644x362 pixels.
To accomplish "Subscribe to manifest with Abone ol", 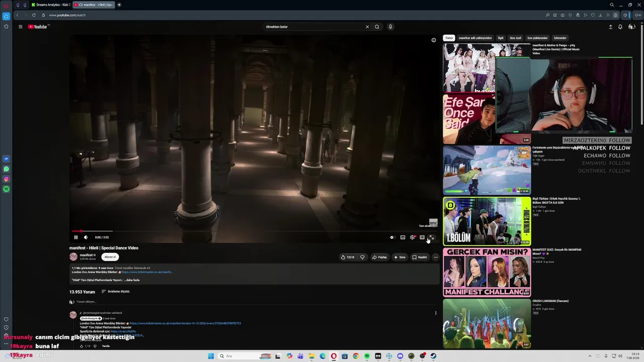I will pyautogui.click(x=110, y=257).
